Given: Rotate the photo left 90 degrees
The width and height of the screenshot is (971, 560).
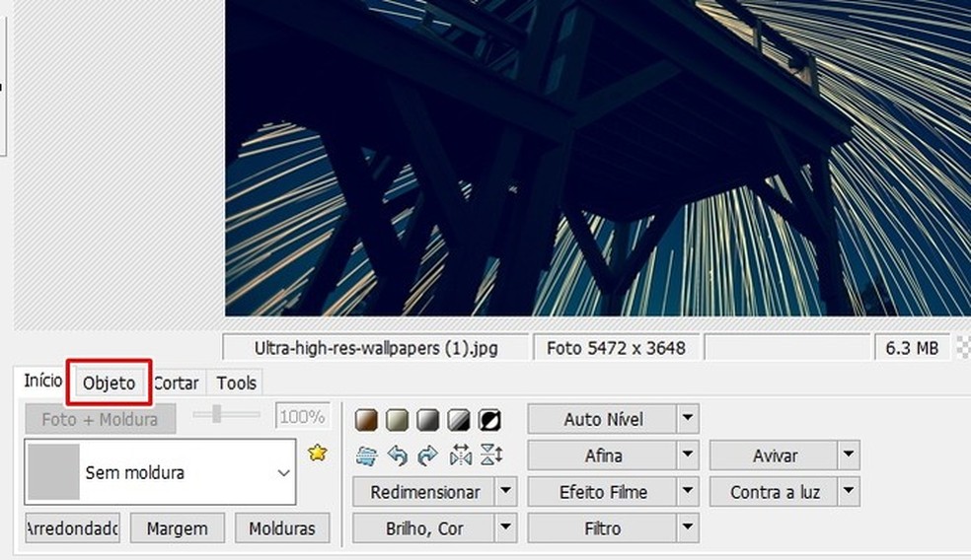Looking at the screenshot, I should tap(397, 456).
